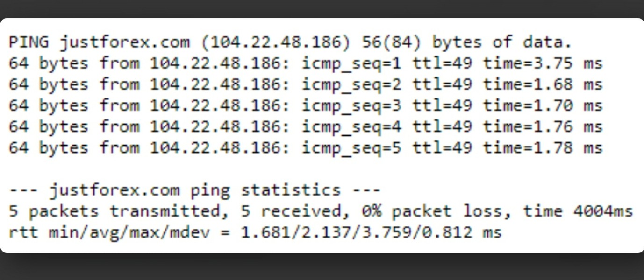Screen dimensions: 644x280
Task: Click the time 4004ms value
Action: [578, 211]
